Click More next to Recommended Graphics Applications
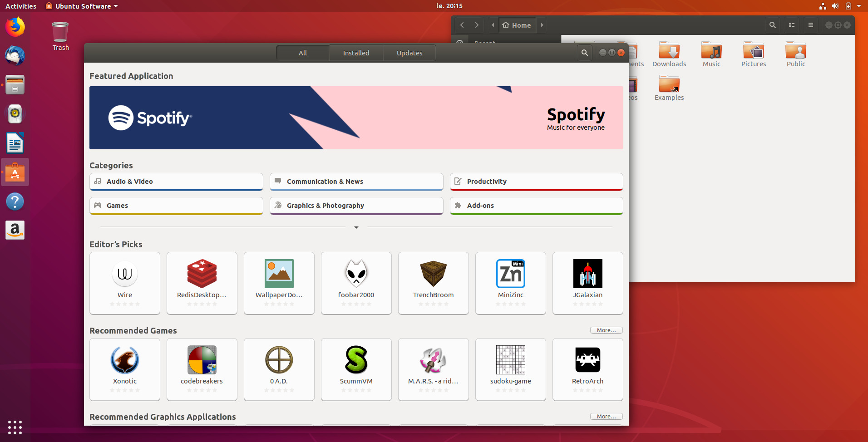 607,417
